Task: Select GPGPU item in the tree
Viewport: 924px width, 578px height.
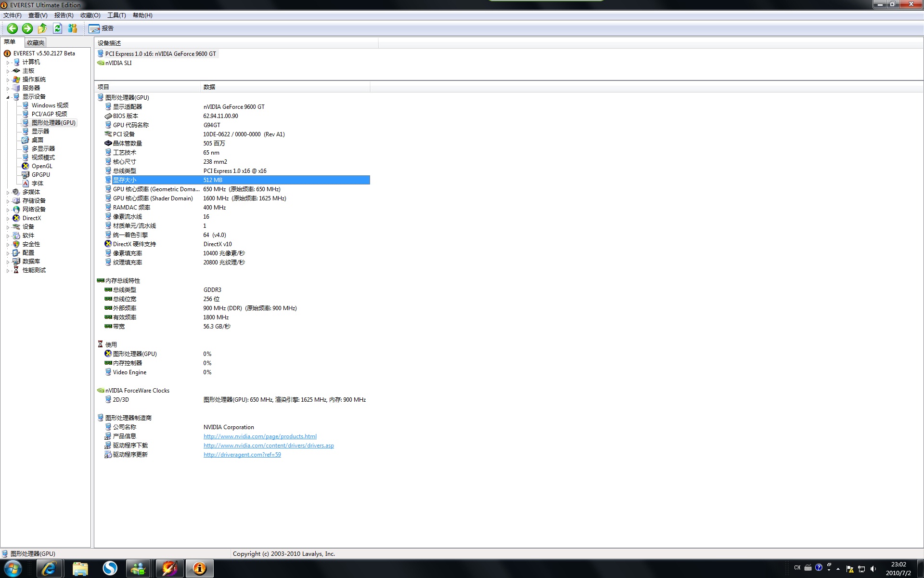Action: [x=40, y=175]
